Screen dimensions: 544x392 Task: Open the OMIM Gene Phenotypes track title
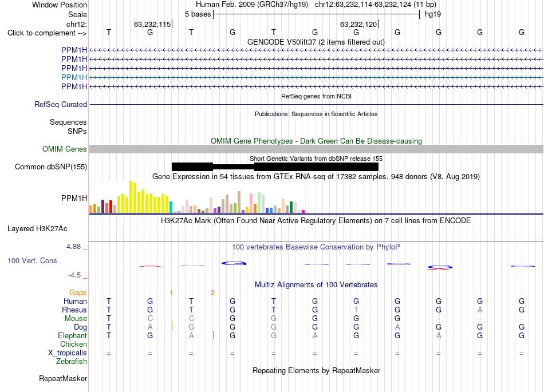tap(316, 141)
